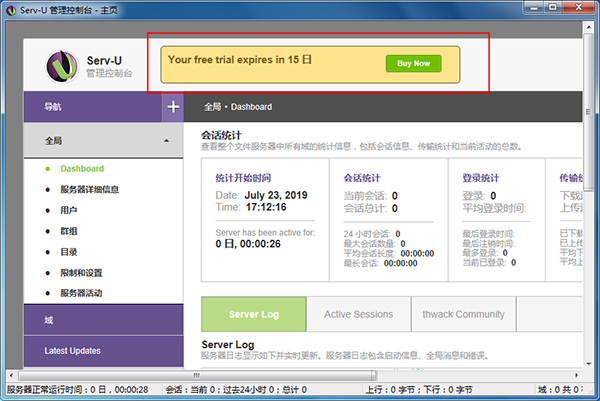Select 目录 from the 全局 menu
Screen dimensions: 600x401
[69, 252]
